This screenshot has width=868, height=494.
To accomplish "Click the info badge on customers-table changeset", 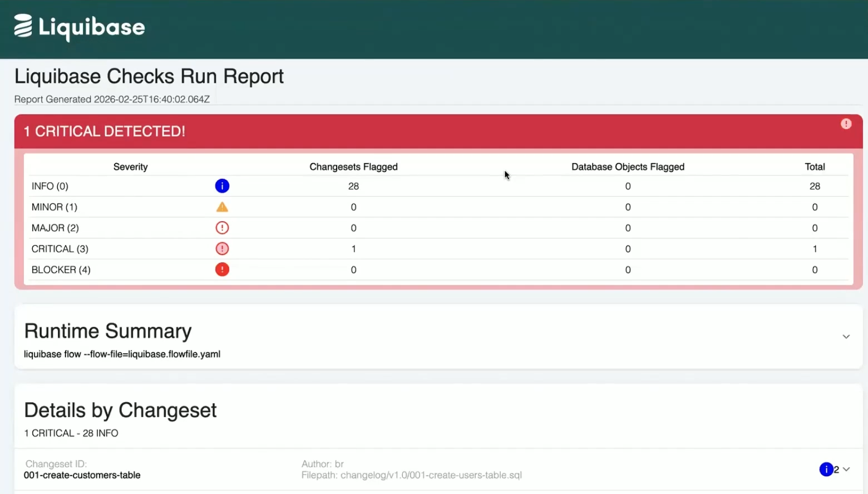I will coord(826,469).
